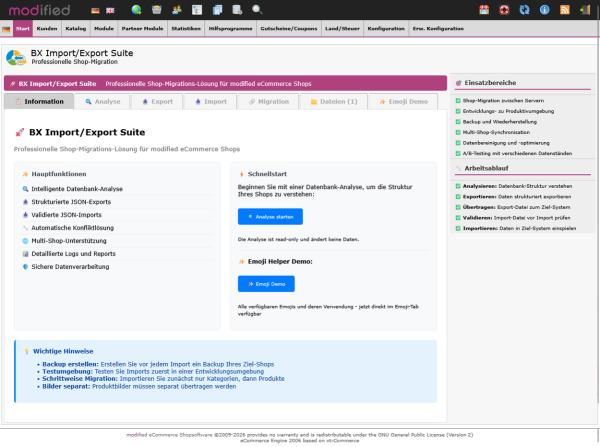Switch to the Analyse tab
The width and height of the screenshot is (600, 447).
click(x=103, y=101)
